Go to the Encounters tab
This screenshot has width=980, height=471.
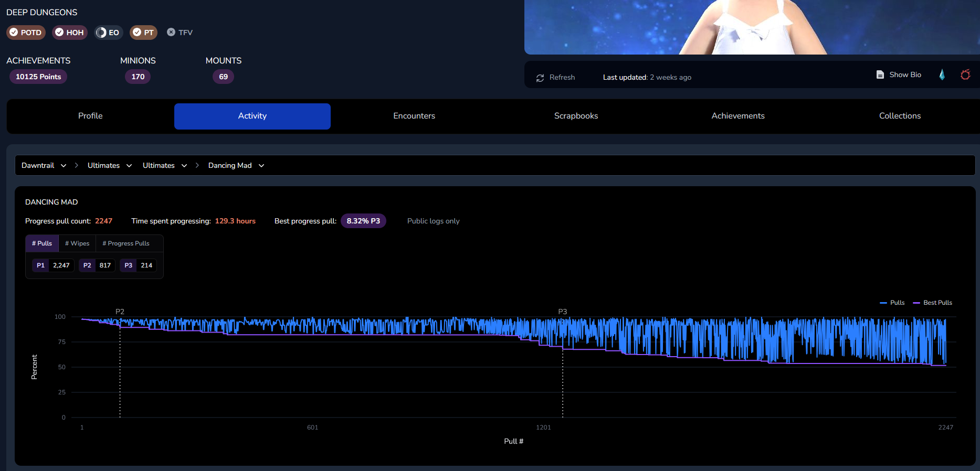414,116
